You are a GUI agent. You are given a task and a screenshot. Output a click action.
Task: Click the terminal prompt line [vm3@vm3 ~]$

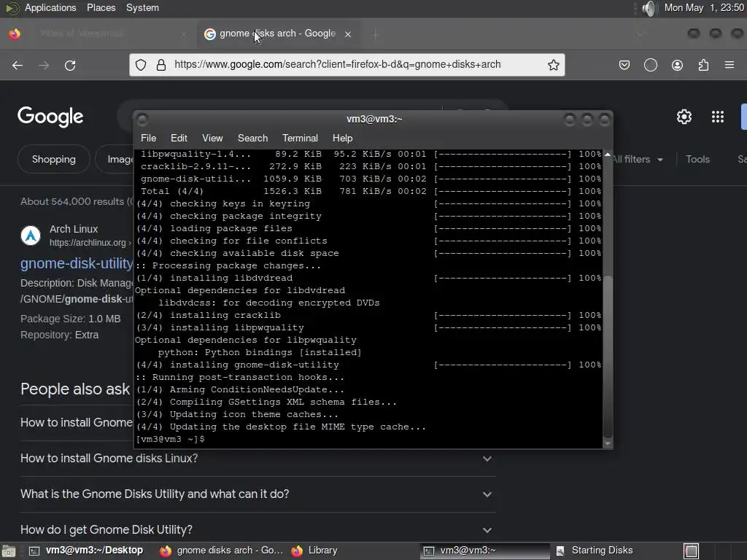click(x=171, y=439)
